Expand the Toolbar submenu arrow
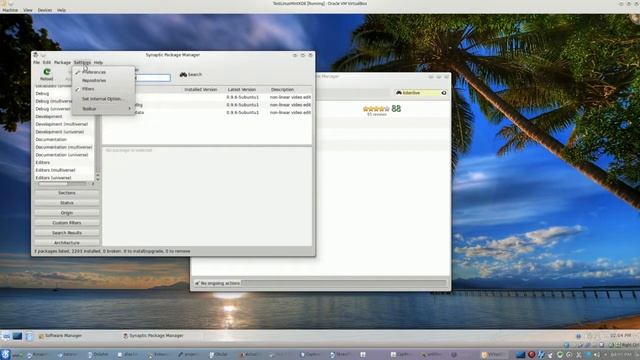The width and height of the screenshot is (640, 360). click(130, 109)
